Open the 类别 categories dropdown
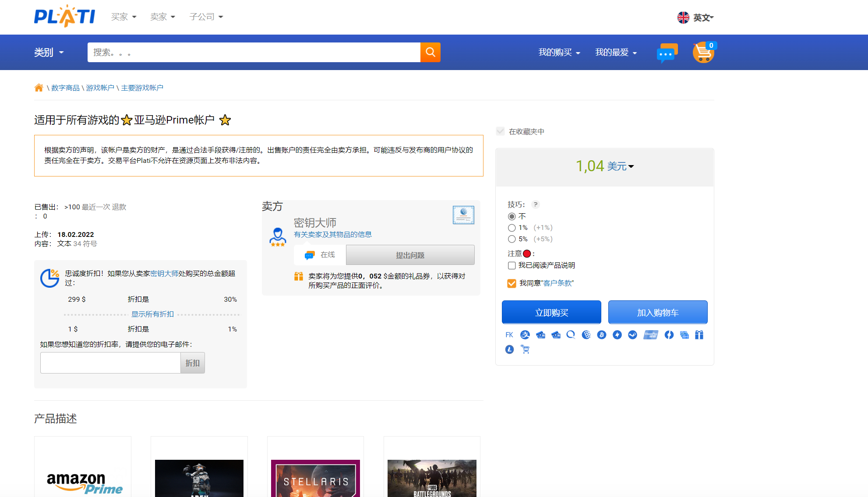This screenshot has height=497, width=868. tap(49, 53)
